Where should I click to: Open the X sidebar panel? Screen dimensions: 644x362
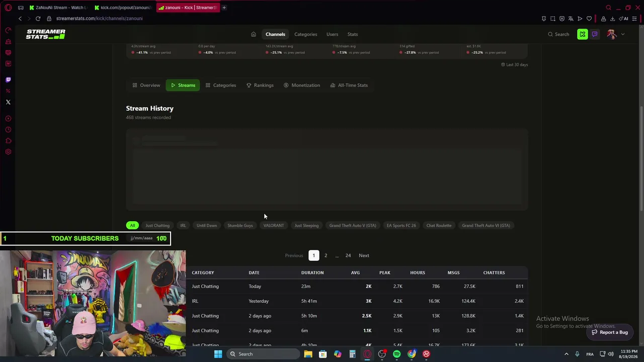tap(8, 102)
